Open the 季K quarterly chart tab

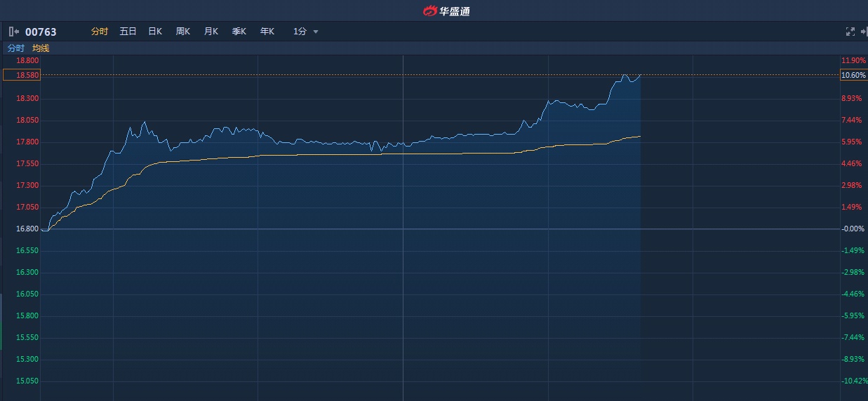point(239,32)
